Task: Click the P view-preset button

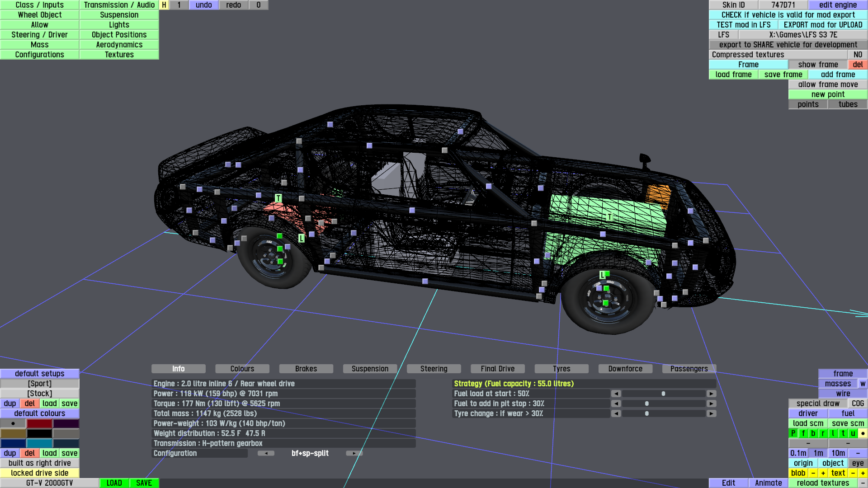Action: [793, 433]
